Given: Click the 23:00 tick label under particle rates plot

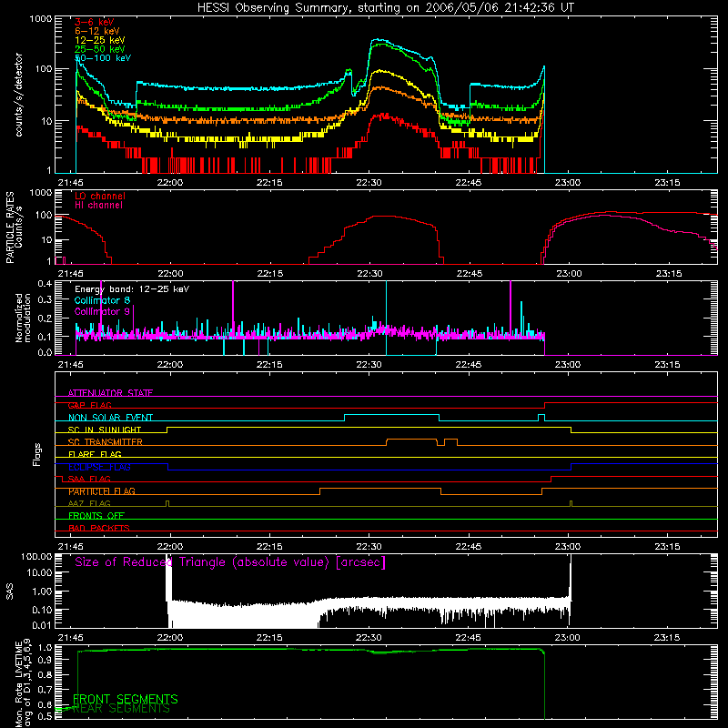Looking at the screenshot, I should coord(568,274).
